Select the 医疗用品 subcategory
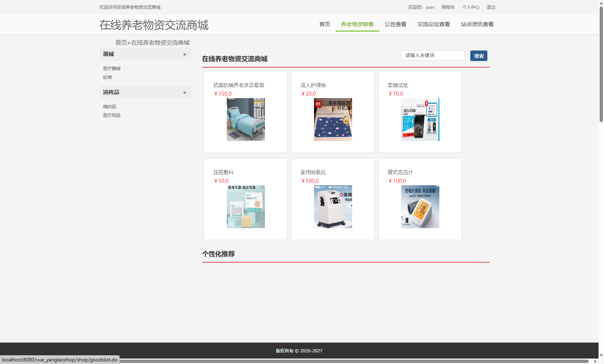604x364 pixels. coord(112,115)
